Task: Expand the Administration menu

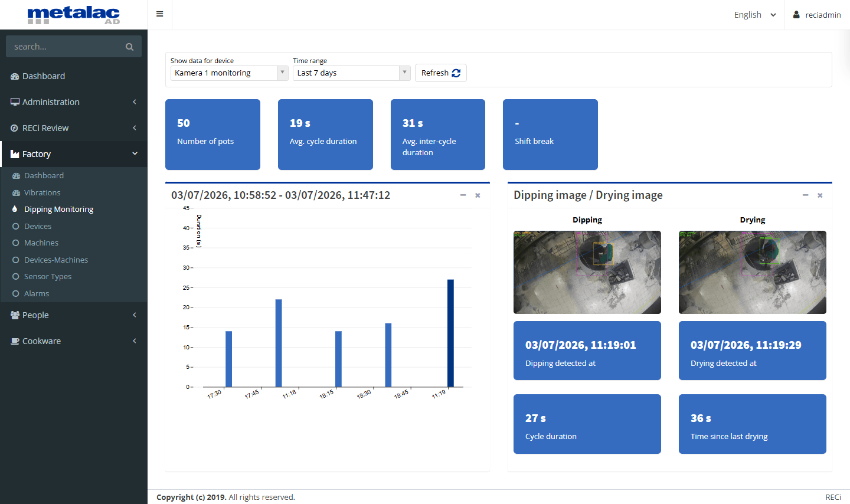Action: pos(74,102)
